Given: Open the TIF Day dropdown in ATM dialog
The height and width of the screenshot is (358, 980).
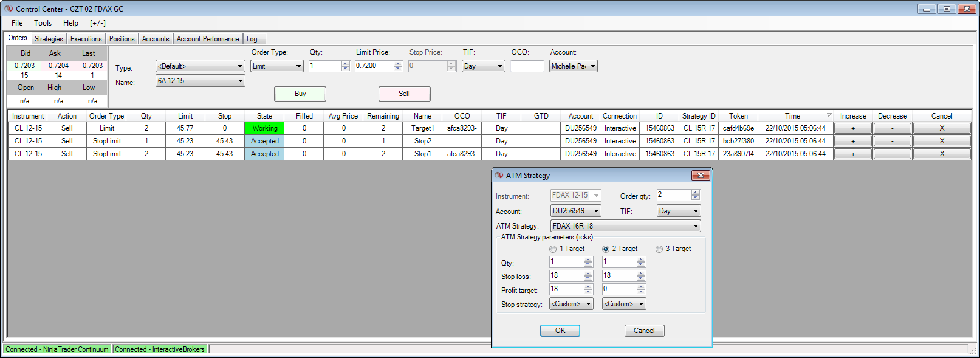Looking at the screenshot, I should point(679,211).
